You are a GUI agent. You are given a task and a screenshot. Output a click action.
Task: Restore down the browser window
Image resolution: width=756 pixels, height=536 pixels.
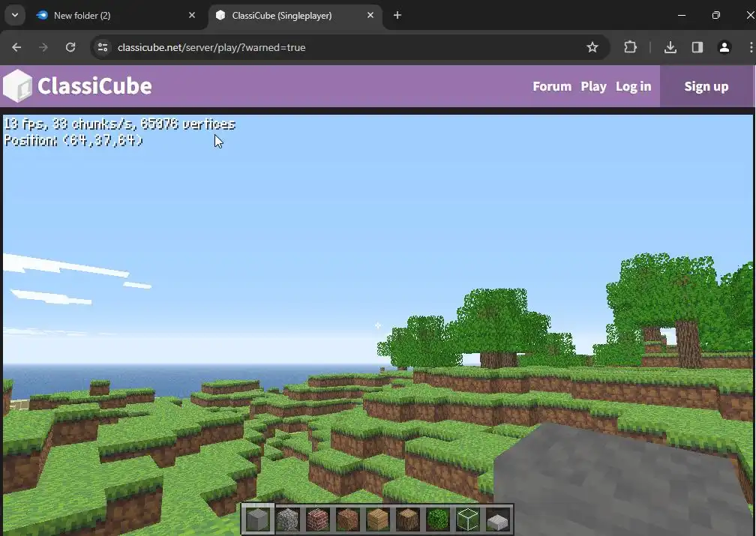(716, 16)
